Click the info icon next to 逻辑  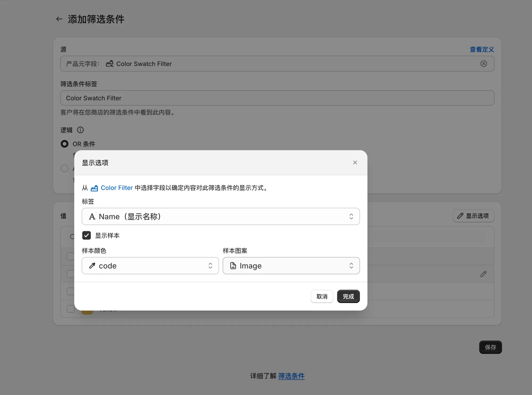pos(80,130)
